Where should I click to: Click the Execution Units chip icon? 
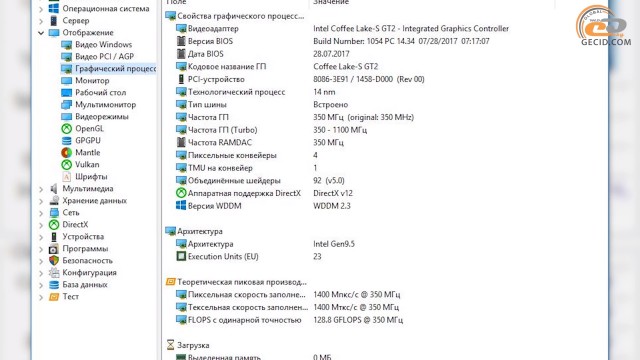click(x=181, y=256)
